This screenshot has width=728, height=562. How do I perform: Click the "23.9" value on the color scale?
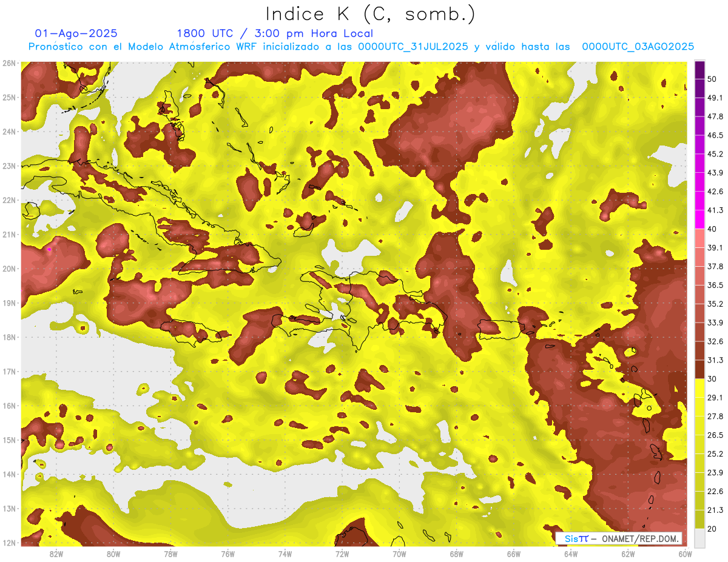715,473
